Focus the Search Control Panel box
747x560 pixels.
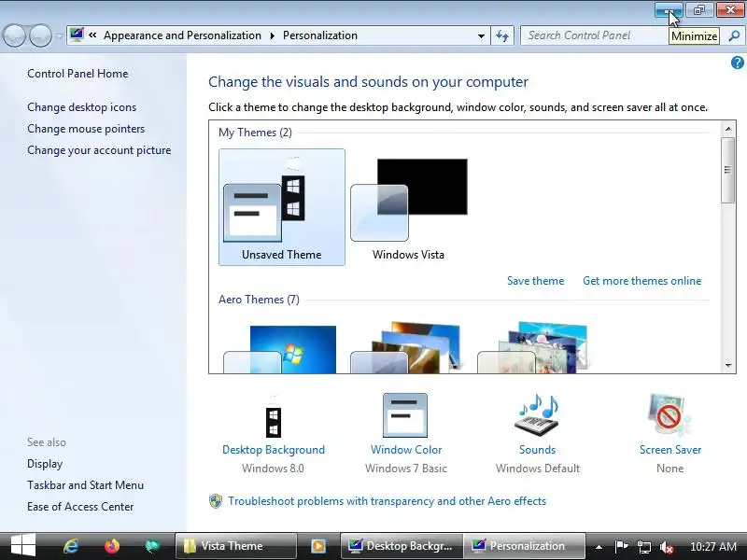click(x=596, y=35)
